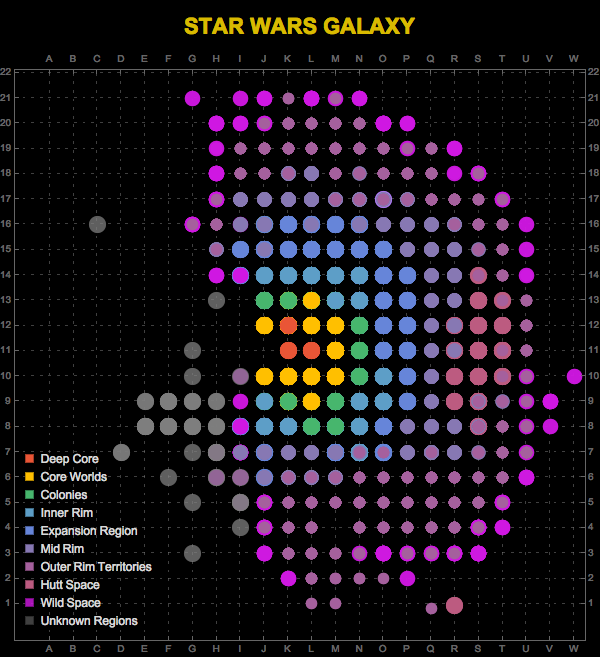Select the Wild Space dot at grid G21
This screenshot has width=600, height=657.
(x=192, y=98)
